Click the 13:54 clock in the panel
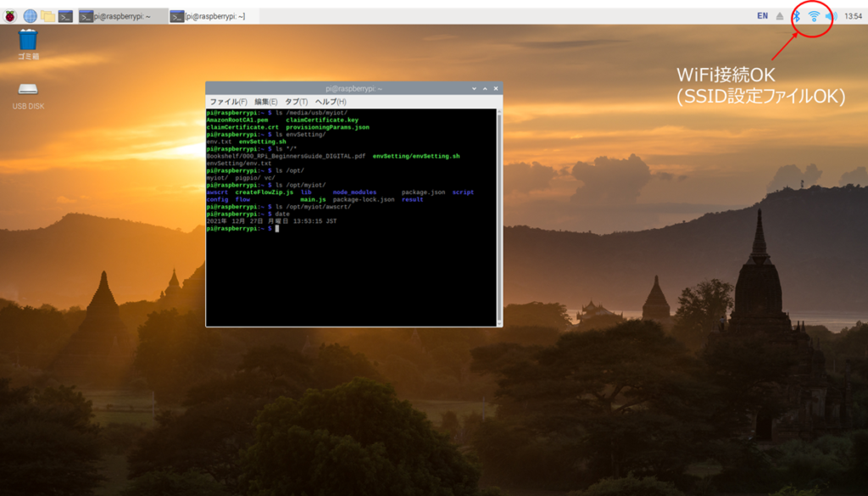The height and width of the screenshot is (496, 868). 854,15
